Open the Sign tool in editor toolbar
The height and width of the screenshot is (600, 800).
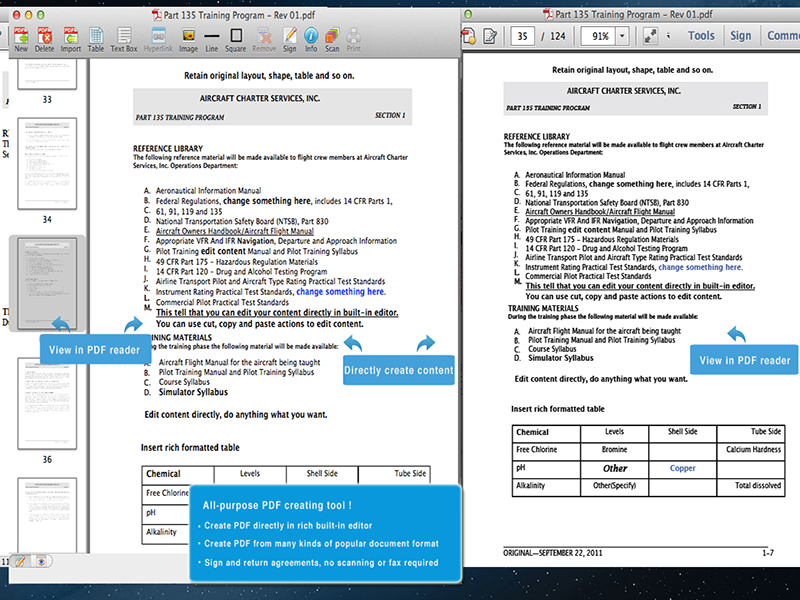coord(290,39)
